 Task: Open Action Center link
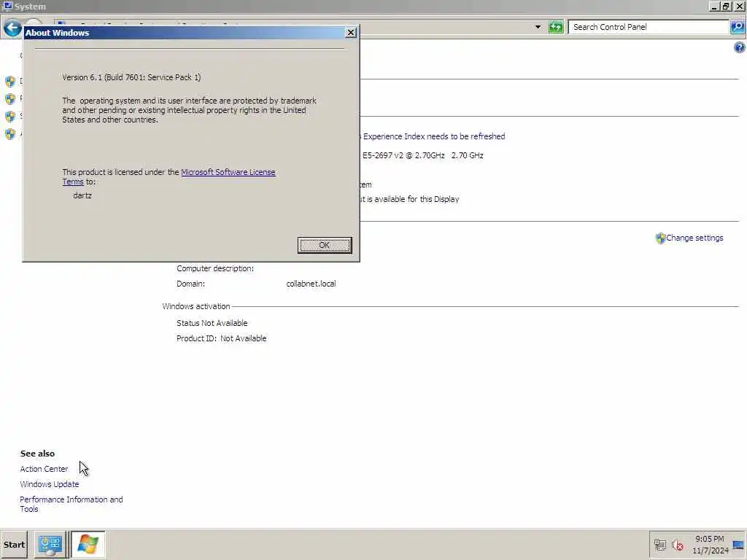pyautogui.click(x=44, y=469)
